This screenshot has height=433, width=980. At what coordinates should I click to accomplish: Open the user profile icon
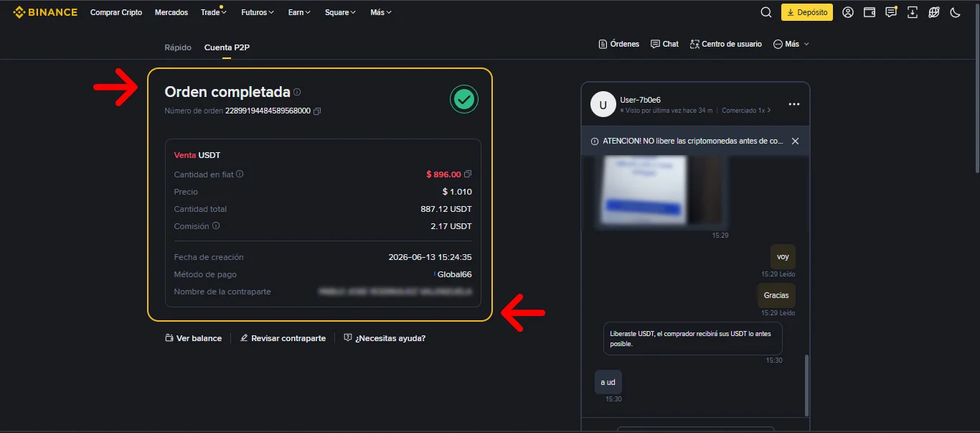tap(848, 12)
